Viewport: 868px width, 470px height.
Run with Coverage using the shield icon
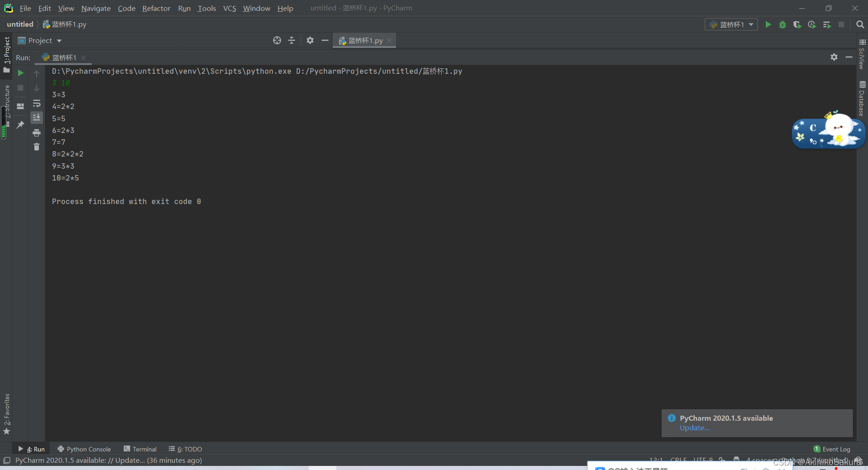point(797,25)
